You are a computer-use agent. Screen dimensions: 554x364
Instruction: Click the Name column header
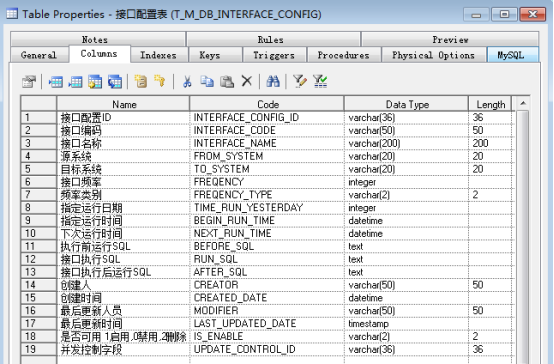tap(123, 104)
